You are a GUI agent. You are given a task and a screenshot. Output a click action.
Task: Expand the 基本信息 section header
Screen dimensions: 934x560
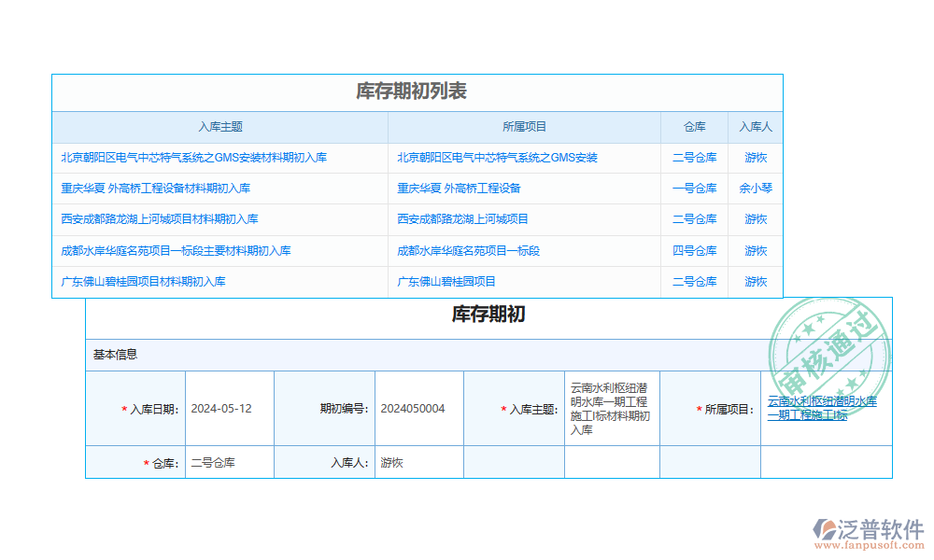116,355
